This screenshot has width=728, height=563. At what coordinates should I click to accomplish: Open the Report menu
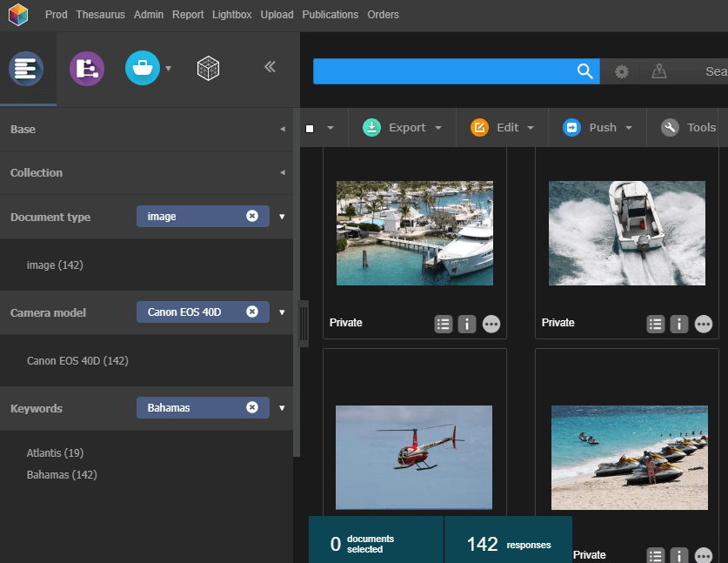(x=188, y=15)
